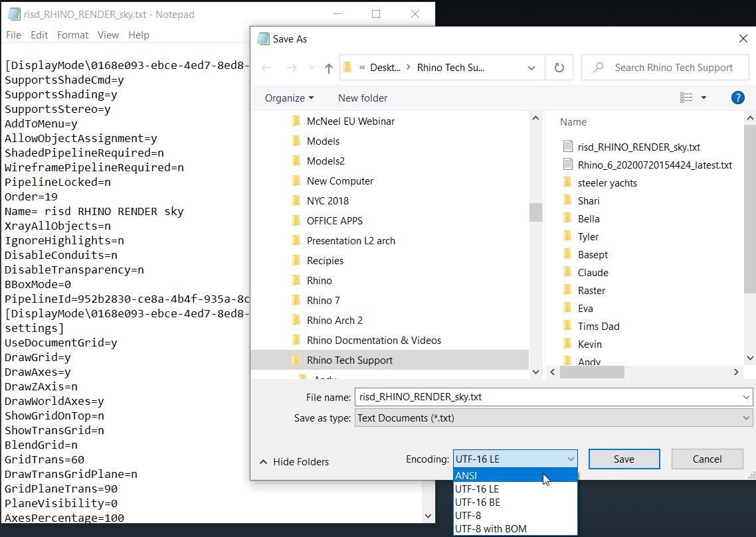Open help with the blue question mark
Screen dimensions: 756x537
pos(737,98)
